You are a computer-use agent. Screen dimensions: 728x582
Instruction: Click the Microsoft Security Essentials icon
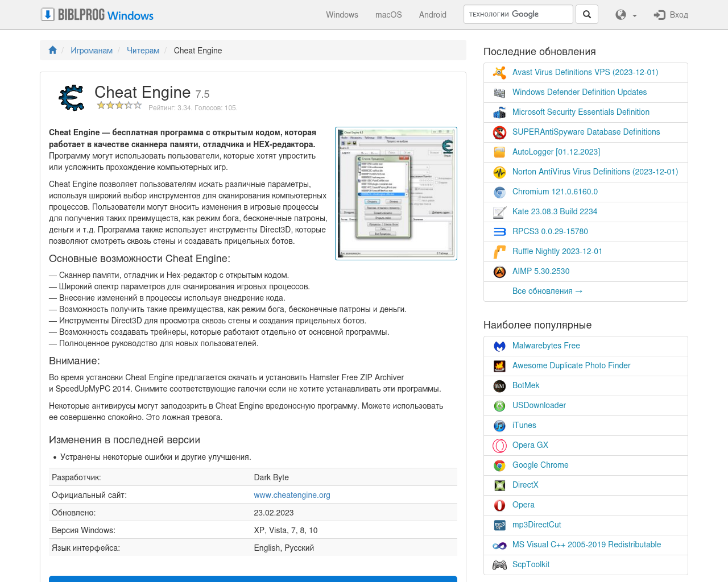(499, 113)
